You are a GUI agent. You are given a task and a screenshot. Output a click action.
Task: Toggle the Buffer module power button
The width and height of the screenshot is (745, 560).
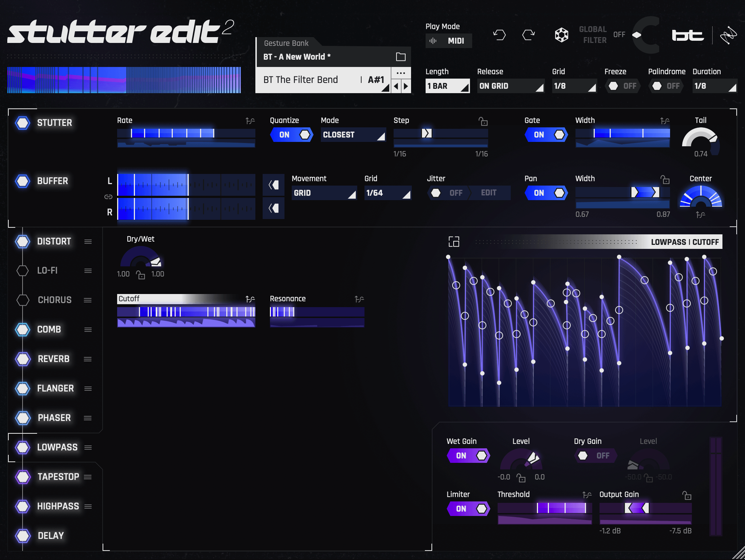coord(23,181)
